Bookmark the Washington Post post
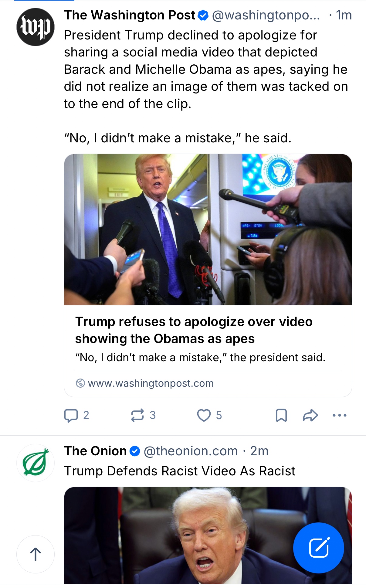Image resolution: width=366 pixels, height=588 pixels. click(x=281, y=415)
